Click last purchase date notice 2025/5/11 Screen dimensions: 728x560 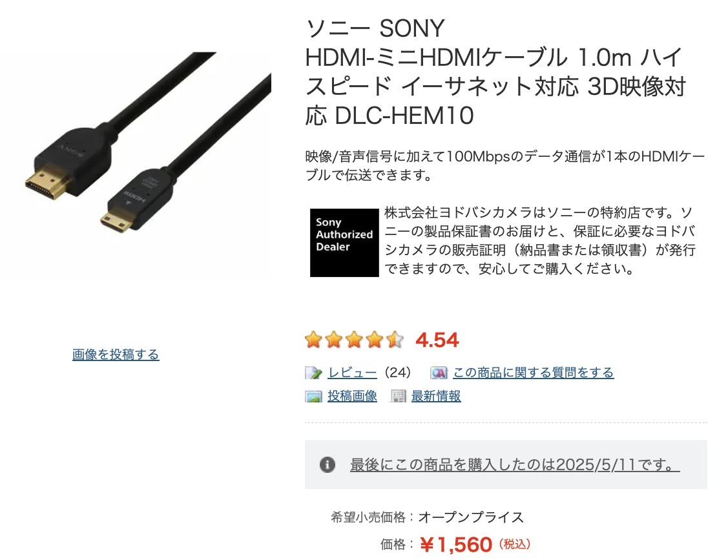(x=515, y=465)
